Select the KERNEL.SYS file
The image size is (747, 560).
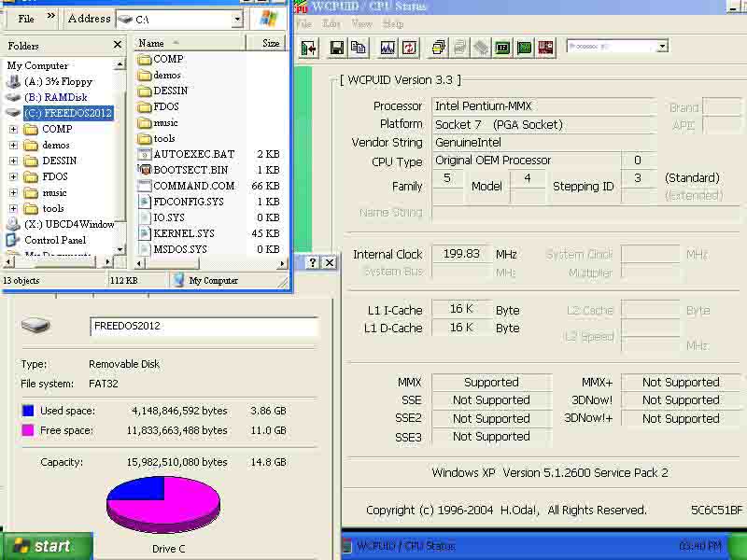(x=176, y=233)
